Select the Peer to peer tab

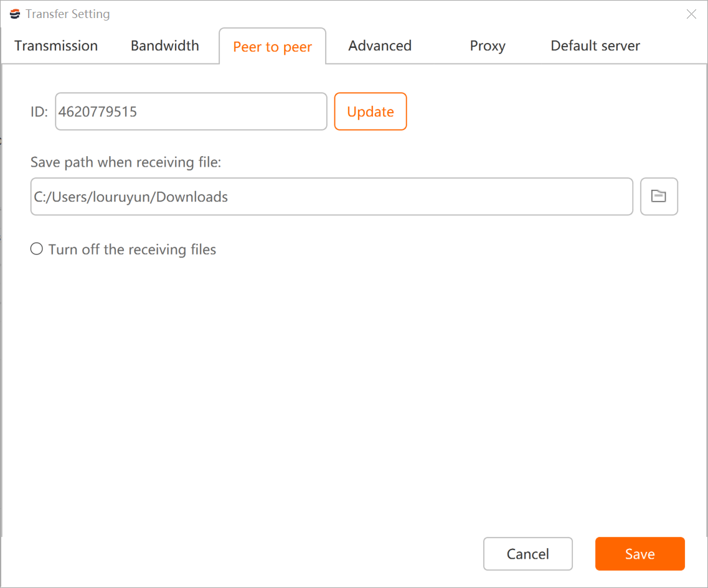(x=272, y=47)
